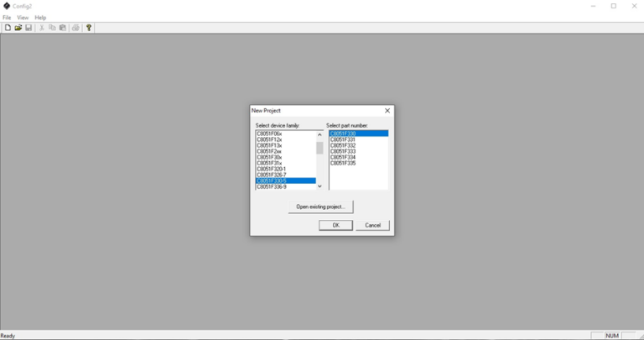Click the New file toolbar icon
Screen dimensions: 644x340
(x=8, y=28)
